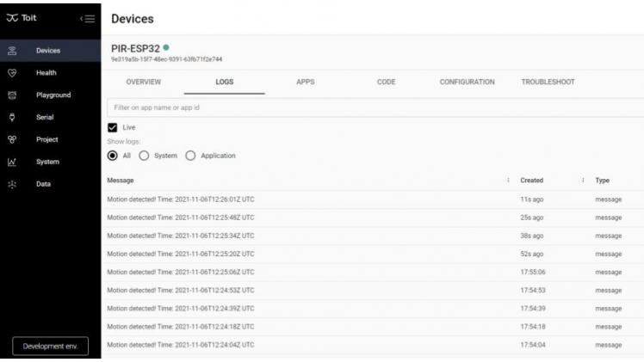Click the Created column header

coord(531,181)
